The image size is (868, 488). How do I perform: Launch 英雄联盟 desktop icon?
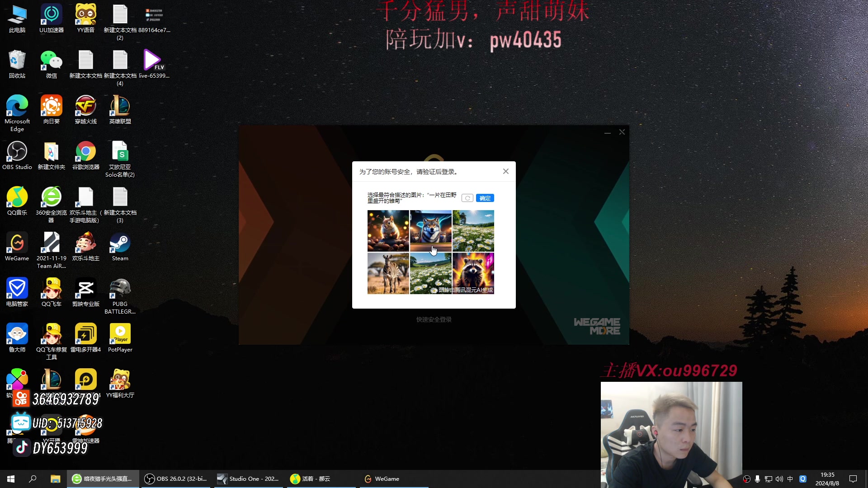tap(120, 110)
